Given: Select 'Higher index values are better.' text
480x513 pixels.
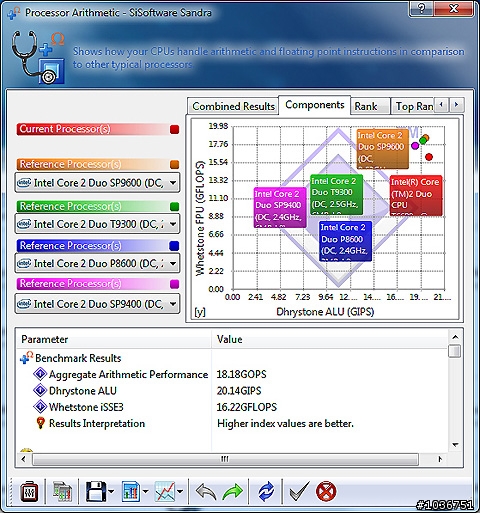Looking at the screenshot, I should [x=285, y=423].
